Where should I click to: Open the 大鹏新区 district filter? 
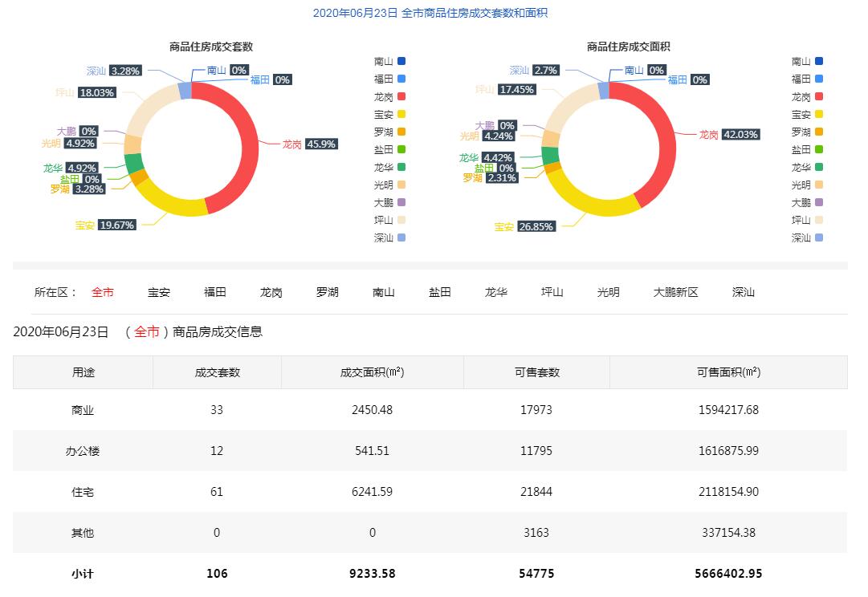pos(676,292)
